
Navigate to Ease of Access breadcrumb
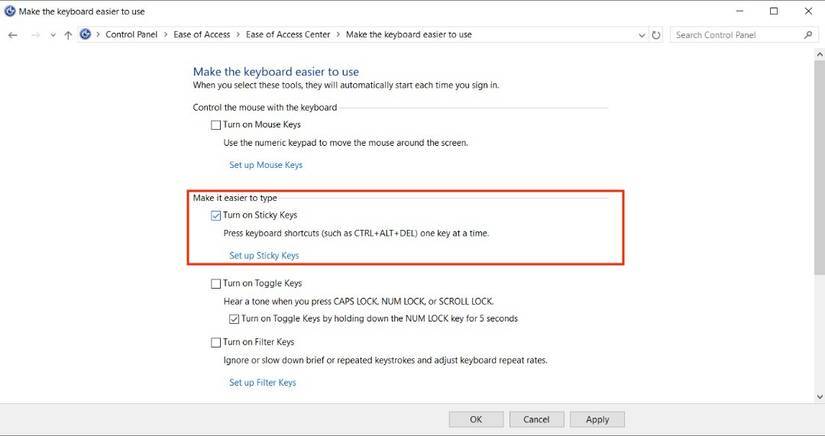(202, 35)
